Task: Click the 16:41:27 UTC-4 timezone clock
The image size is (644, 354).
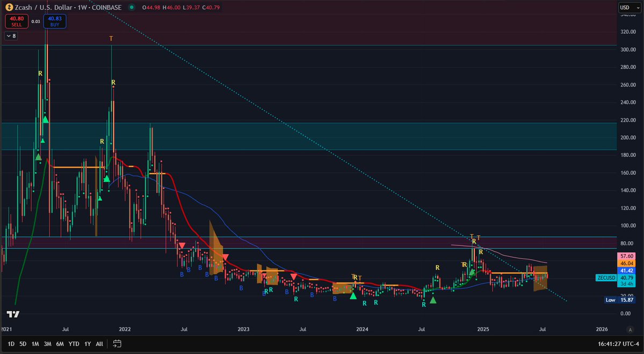Action: point(619,344)
